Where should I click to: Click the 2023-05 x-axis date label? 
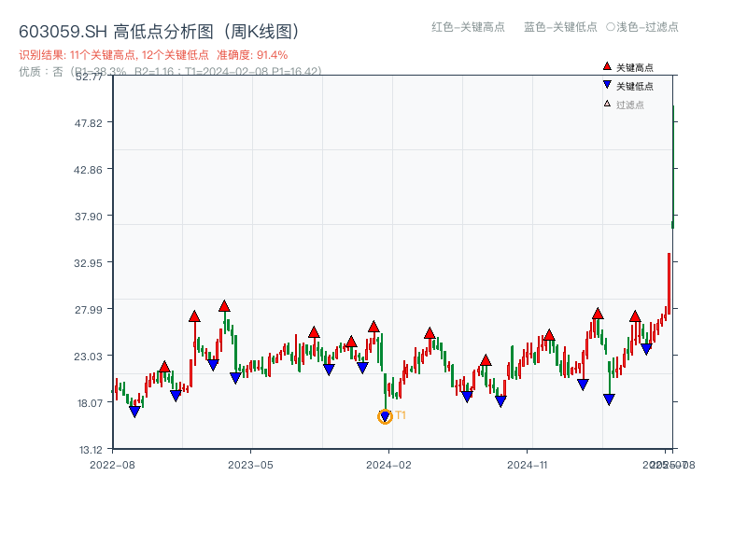pyautogui.click(x=250, y=465)
